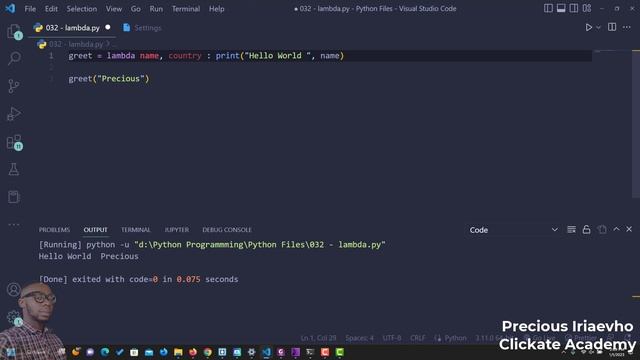Switch to the PROBLEMS panel tab
The image size is (640, 360).
(54, 230)
